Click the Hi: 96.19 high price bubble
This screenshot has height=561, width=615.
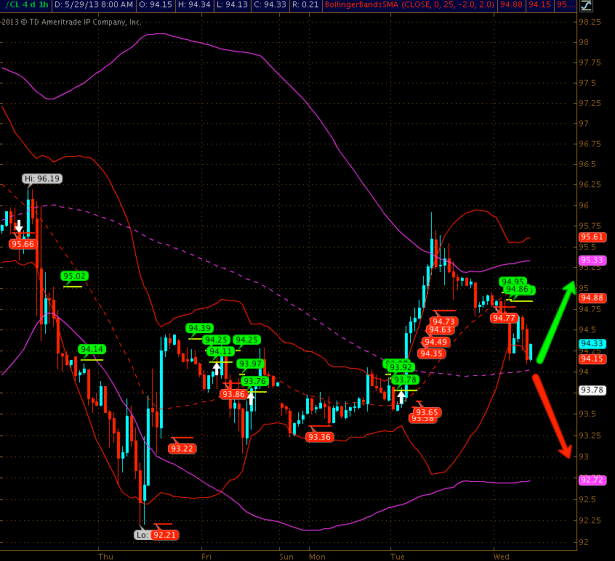(42, 178)
